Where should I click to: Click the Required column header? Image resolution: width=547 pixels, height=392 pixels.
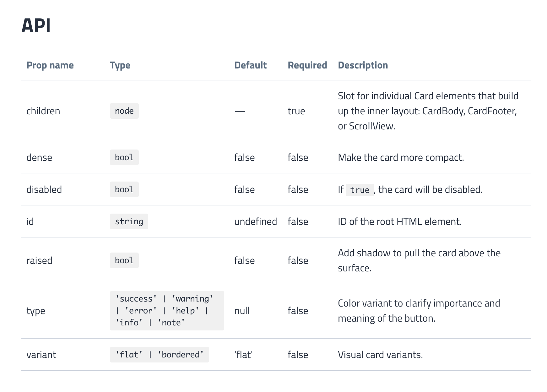click(x=307, y=65)
